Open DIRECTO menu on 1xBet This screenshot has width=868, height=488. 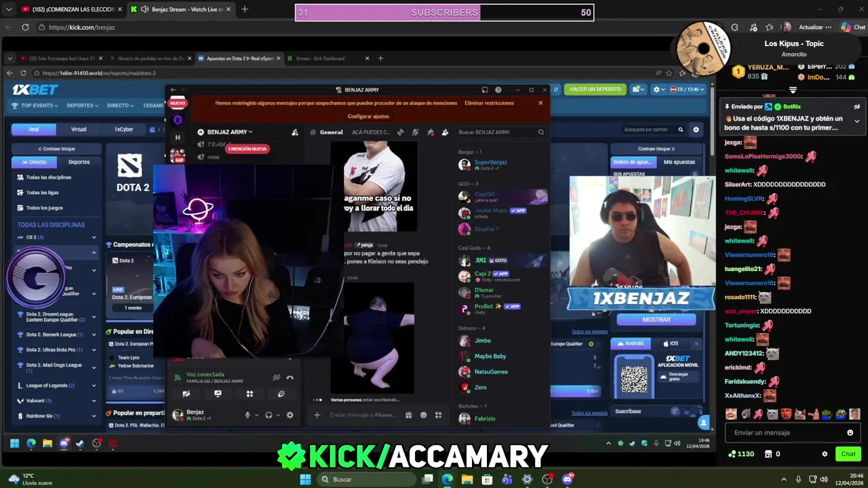pyautogui.click(x=121, y=106)
